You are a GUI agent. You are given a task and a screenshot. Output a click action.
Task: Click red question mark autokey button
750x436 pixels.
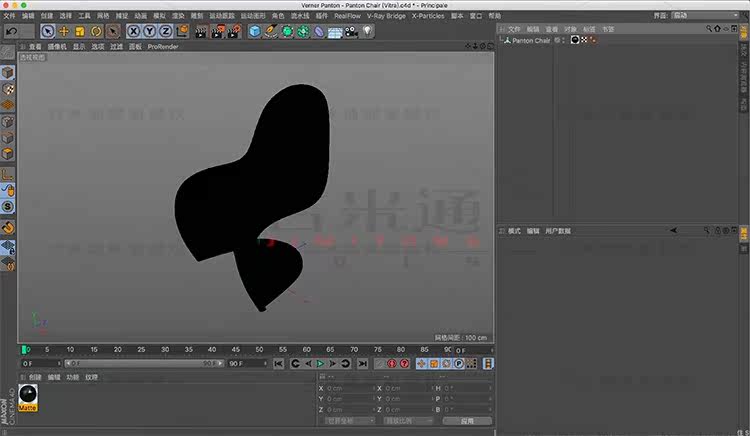pos(404,364)
